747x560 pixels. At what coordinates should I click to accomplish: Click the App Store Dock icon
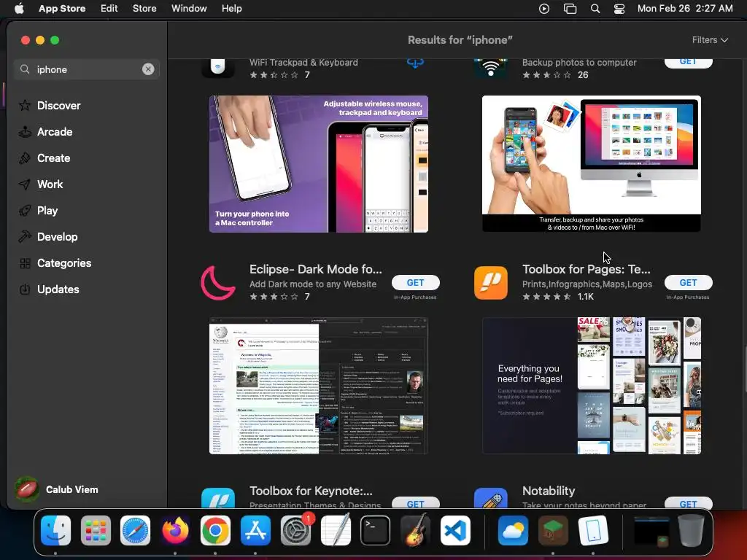tap(255, 531)
